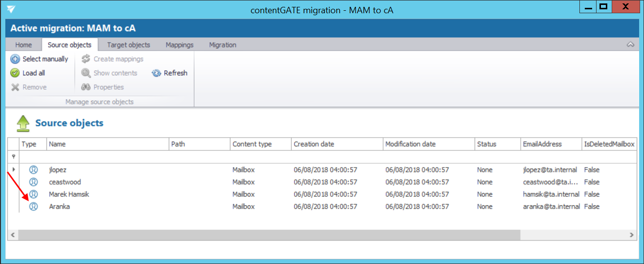Click the filter field under Name column
644x264 pixels.
tap(107, 157)
